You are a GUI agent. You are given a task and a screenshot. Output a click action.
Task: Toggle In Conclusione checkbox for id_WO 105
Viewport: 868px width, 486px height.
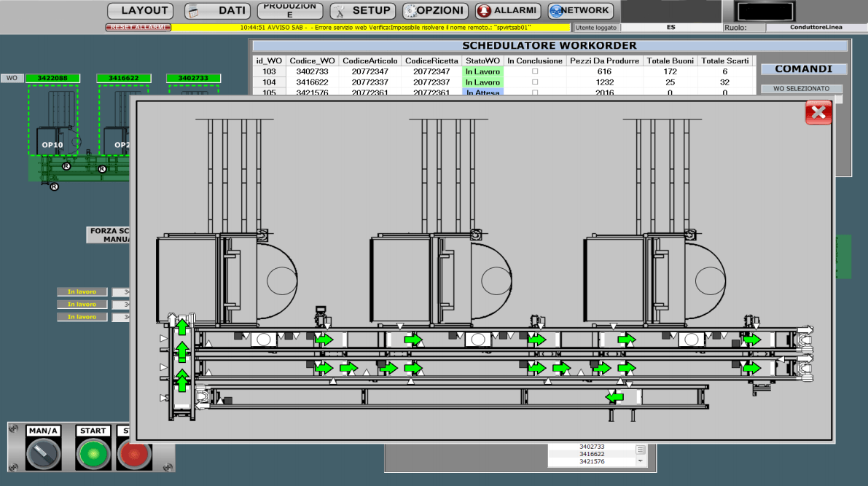tap(535, 93)
